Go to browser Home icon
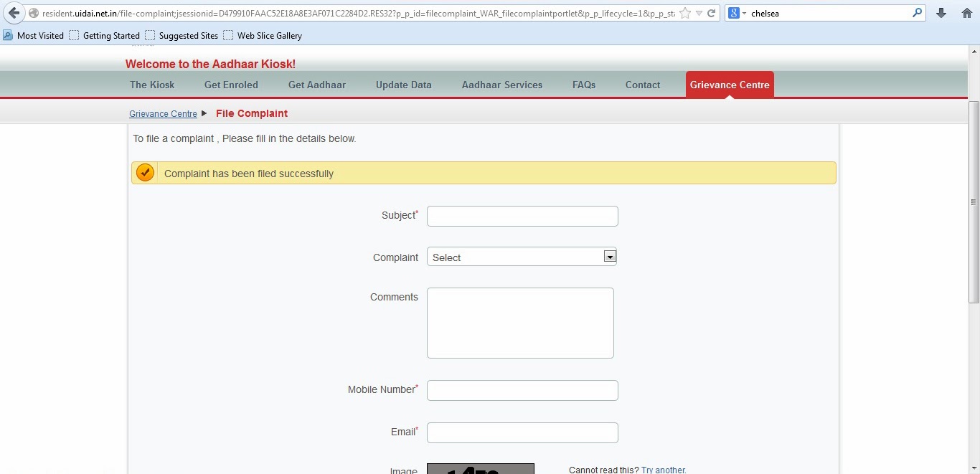Viewport: 980px width, 474px height. click(966, 13)
